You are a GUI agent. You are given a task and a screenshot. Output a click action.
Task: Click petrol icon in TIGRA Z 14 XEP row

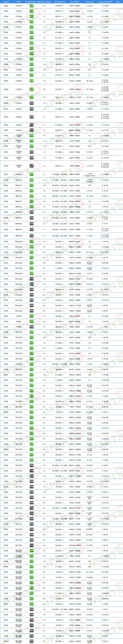point(31,316)
